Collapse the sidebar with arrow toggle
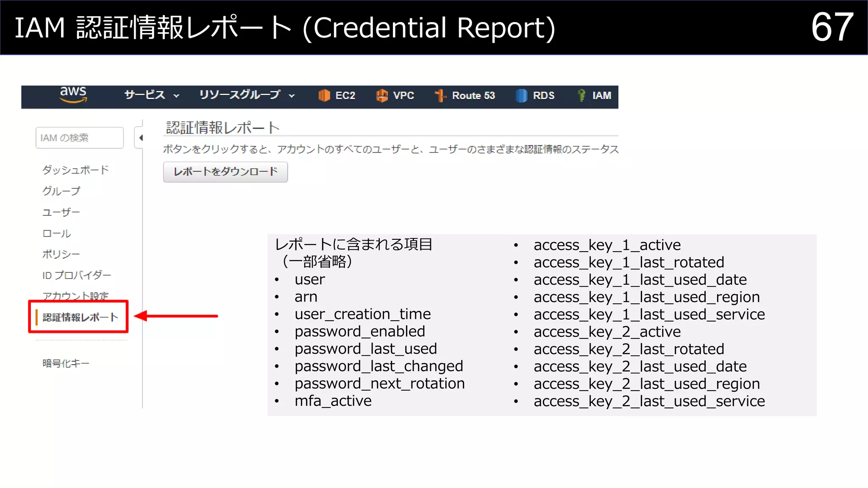The height and width of the screenshot is (488, 868). [140, 138]
